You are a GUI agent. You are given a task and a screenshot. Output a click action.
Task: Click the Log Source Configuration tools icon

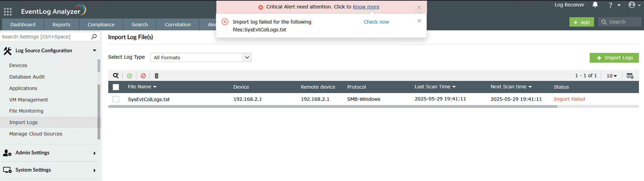click(x=7, y=51)
